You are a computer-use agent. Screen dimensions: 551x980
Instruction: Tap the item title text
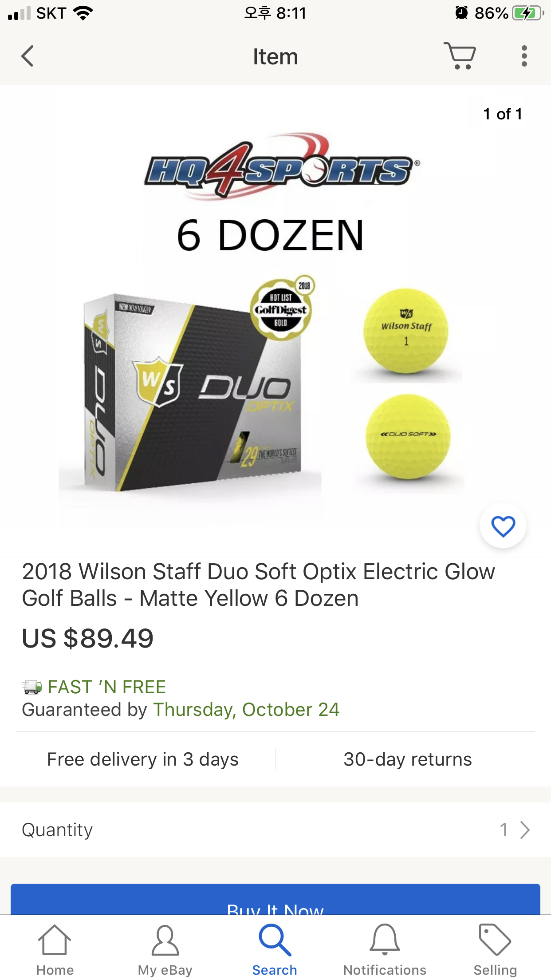[x=259, y=585]
